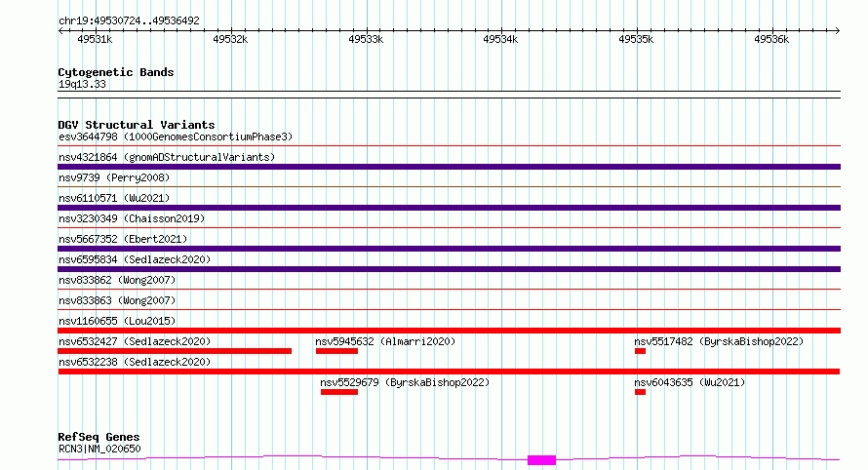Open variant nsv833862 Wong2007 label

tap(117, 280)
